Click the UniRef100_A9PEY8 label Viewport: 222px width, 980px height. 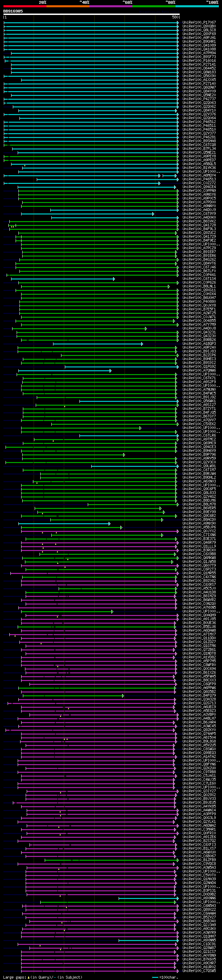[x=199, y=156]
